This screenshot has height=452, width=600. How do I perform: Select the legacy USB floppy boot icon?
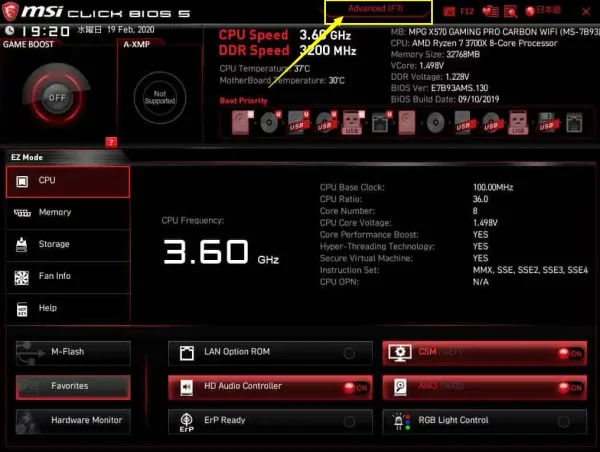click(x=548, y=122)
